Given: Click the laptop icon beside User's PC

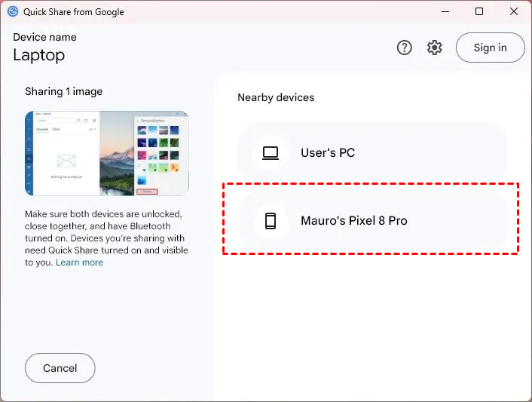Looking at the screenshot, I should click(x=271, y=153).
